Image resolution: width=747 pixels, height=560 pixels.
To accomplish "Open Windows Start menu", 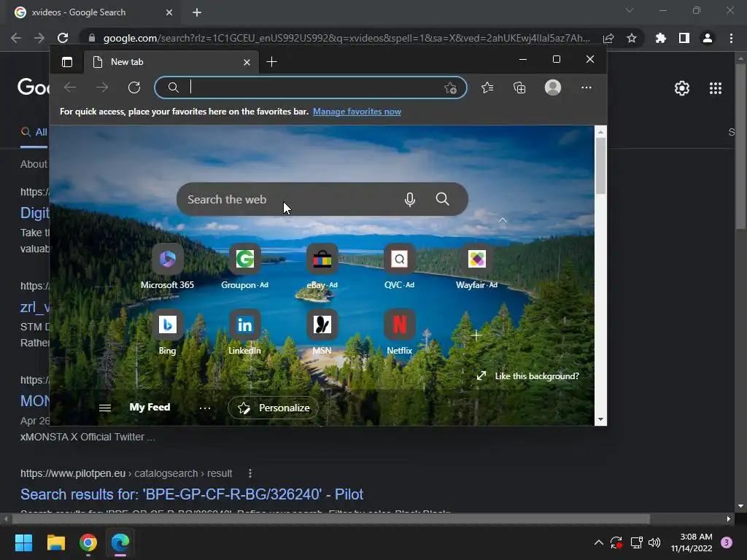I will click(23, 542).
